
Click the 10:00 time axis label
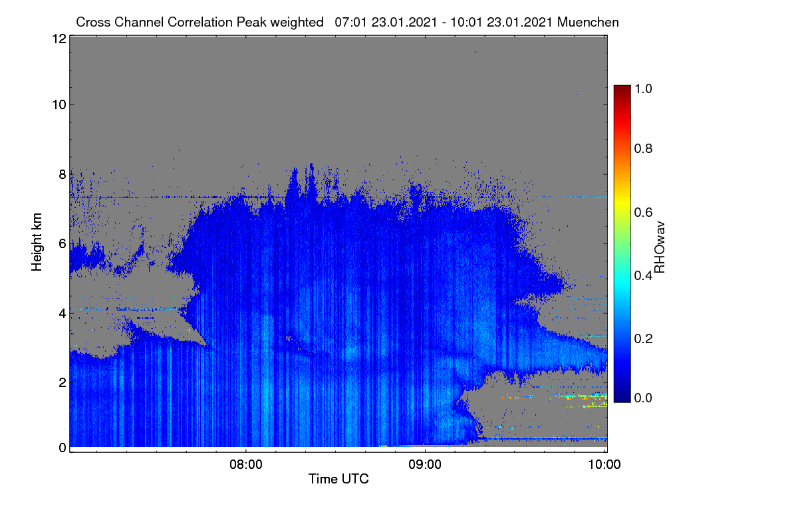(604, 465)
